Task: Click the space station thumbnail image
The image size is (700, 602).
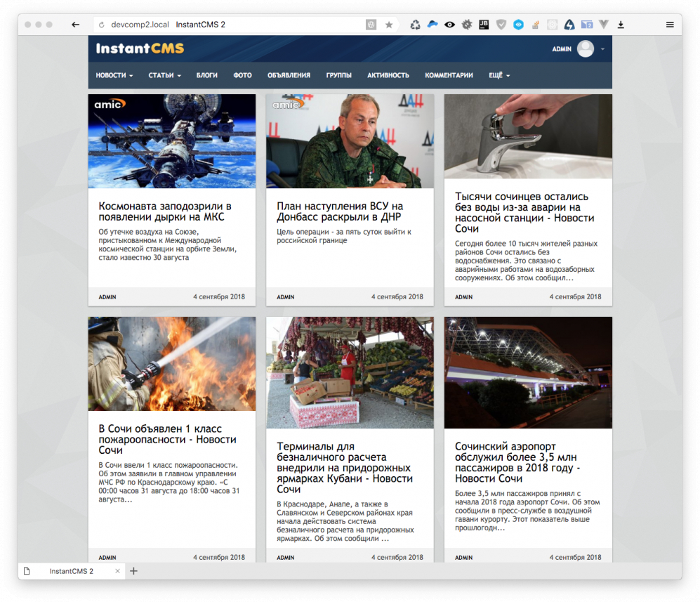Action: coord(172,141)
